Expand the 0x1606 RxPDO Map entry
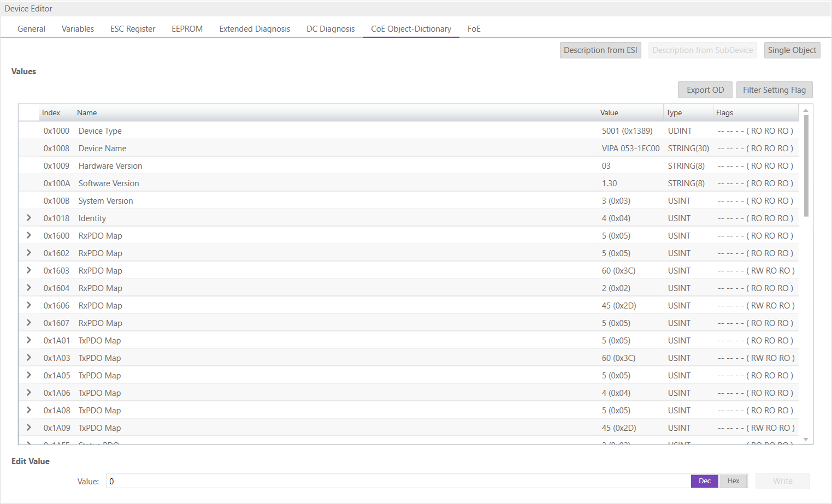832x504 pixels. (x=29, y=305)
